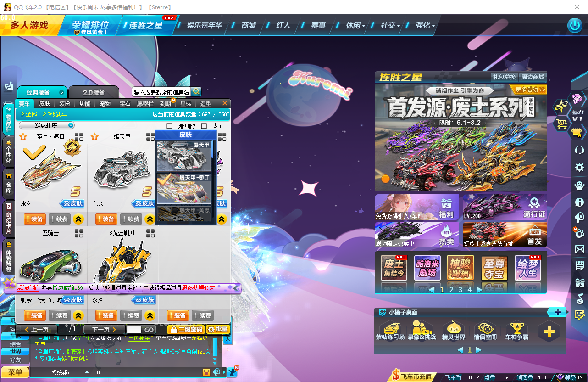
Task: Open the 至尊夺宝 event icon
Action: [494, 268]
